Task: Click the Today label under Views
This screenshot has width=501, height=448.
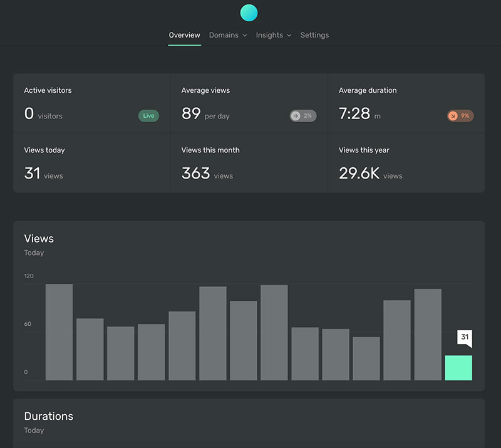Action: click(34, 253)
